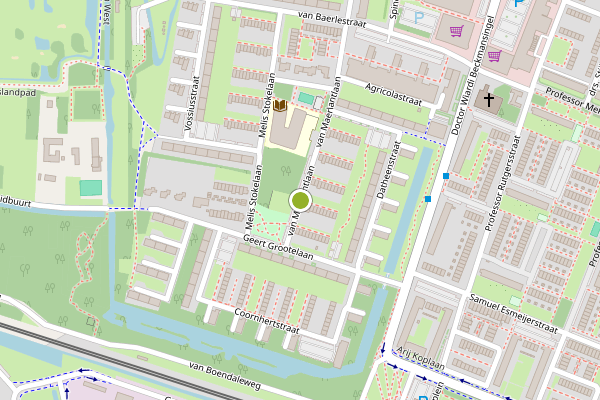
Task: Click the Arij Koplaan street label
Action: point(420,358)
